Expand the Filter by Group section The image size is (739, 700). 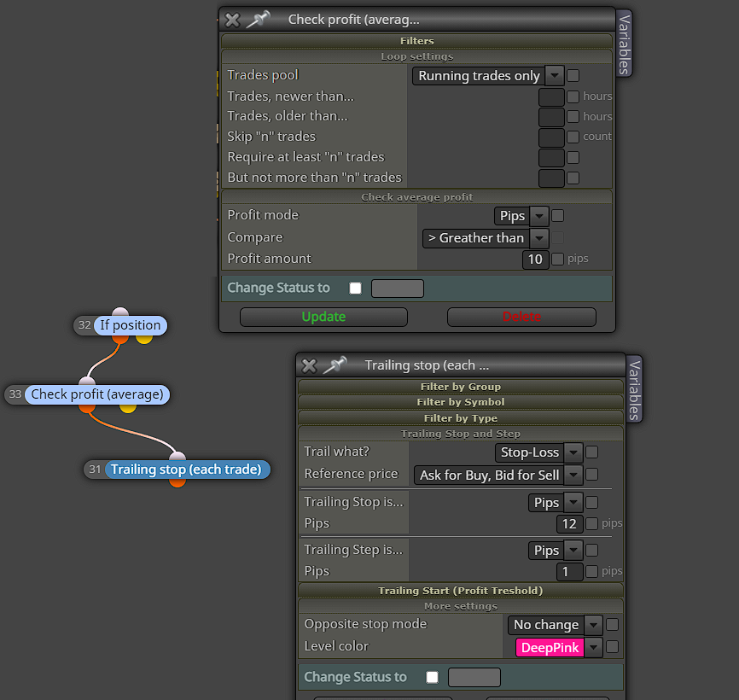click(461, 387)
